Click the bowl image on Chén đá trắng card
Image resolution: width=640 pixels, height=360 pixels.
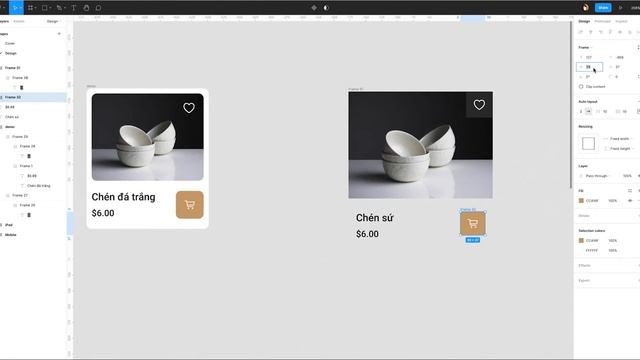point(147,137)
